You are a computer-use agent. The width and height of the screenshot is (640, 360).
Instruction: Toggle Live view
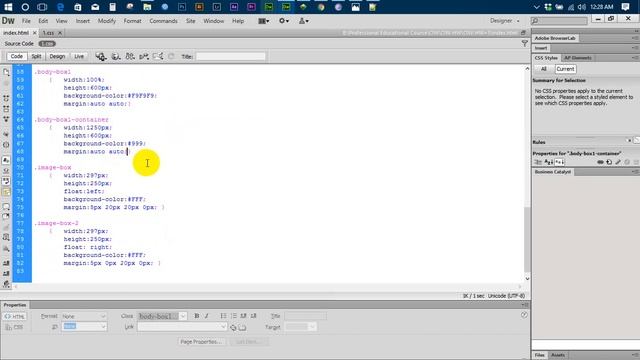tap(79, 56)
